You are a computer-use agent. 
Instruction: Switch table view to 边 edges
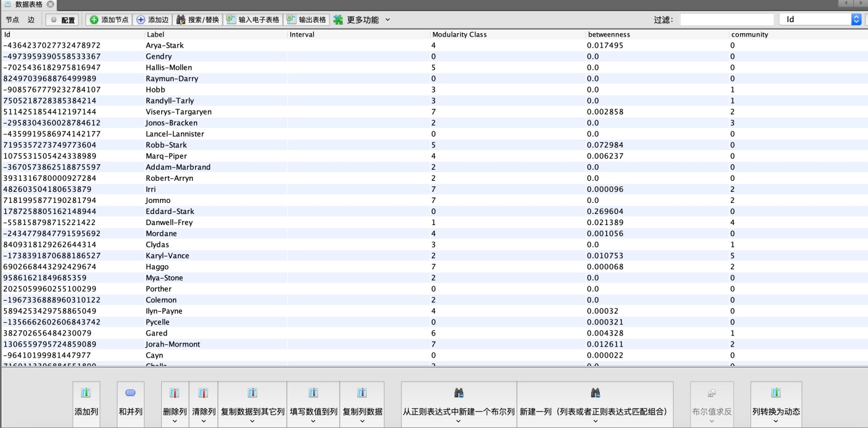(31, 20)
